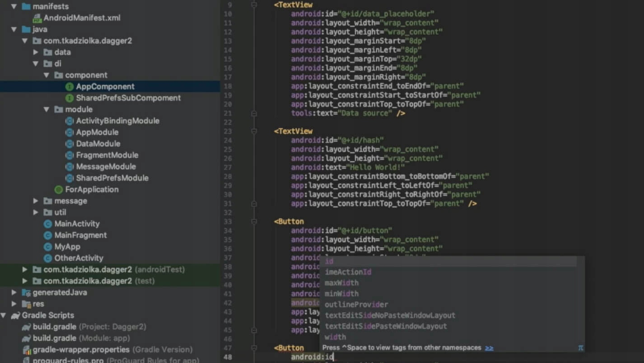Click the MyApp class icon

click(47, 247)
